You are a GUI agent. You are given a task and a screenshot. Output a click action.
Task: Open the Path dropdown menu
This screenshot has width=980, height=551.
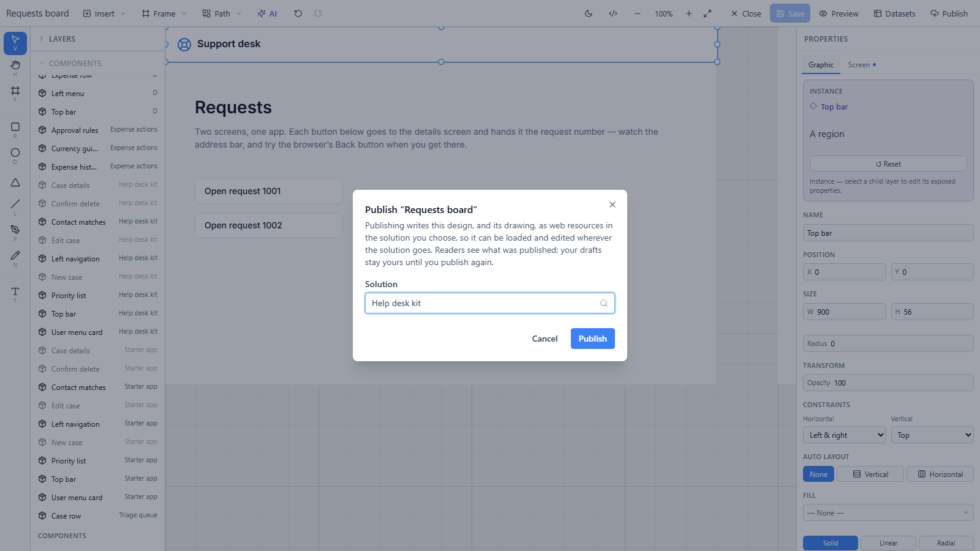[222, 13]
